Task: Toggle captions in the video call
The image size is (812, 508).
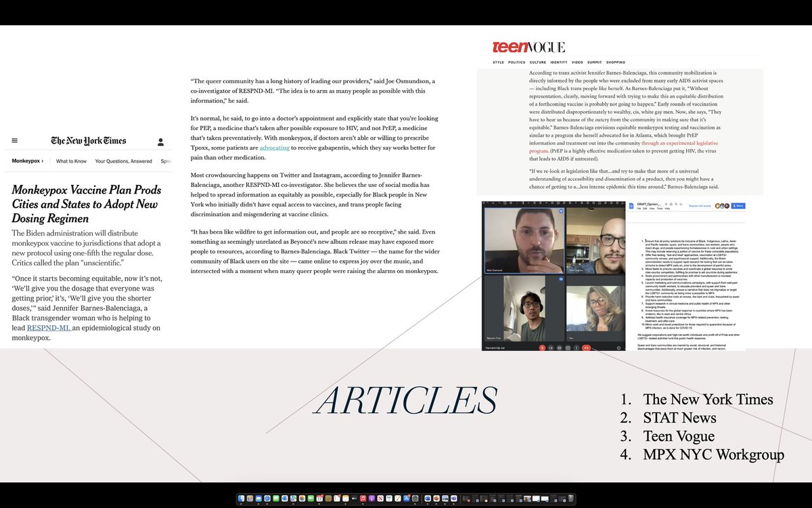Action: pos(560,347)
